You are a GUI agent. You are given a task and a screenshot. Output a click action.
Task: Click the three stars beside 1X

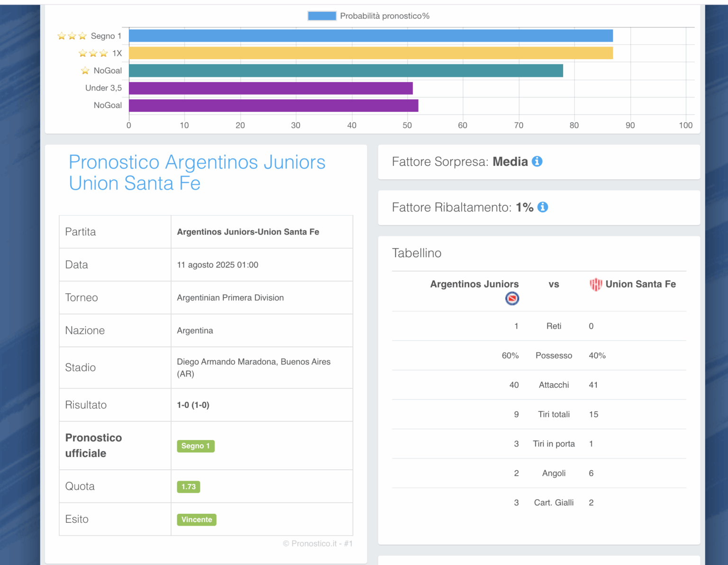click(x=93, y=53)
